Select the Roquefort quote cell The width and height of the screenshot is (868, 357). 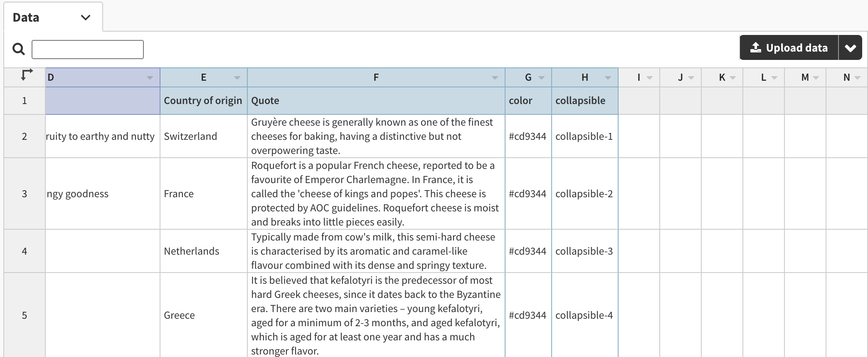tap(375, 193)
